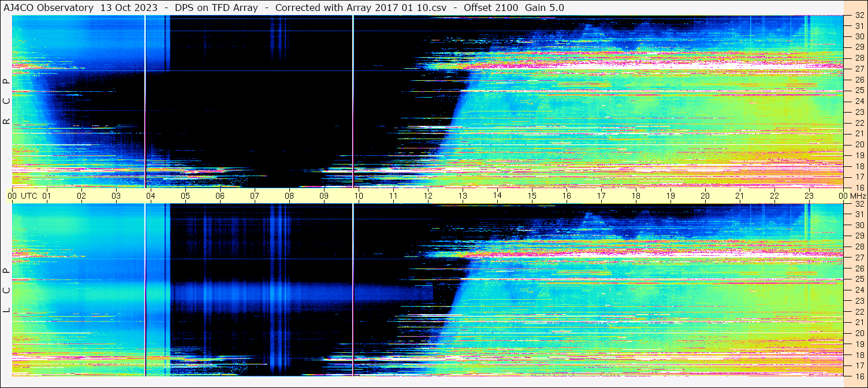The width and height of the screenshot is (868, 388).
Task: Click the 32 MHz label of upper panel
Action: click(859, 16)
